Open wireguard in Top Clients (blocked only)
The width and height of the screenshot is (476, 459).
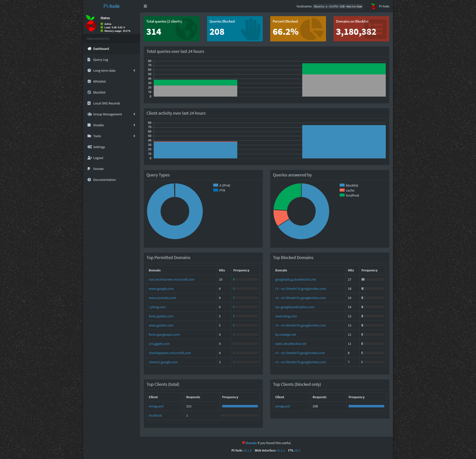click(282, 406)
